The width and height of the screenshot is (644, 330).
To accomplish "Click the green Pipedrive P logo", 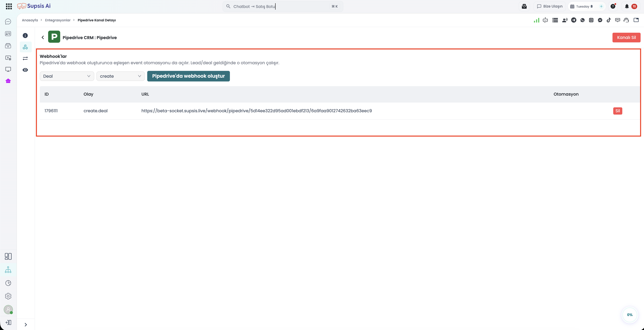I will pos(54,37).
